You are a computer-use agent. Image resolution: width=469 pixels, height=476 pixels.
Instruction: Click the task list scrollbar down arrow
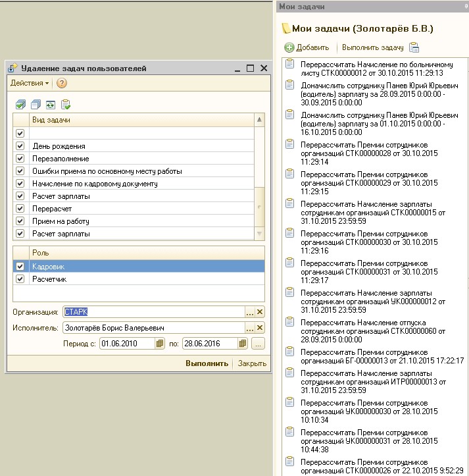(x=259, y=234)
